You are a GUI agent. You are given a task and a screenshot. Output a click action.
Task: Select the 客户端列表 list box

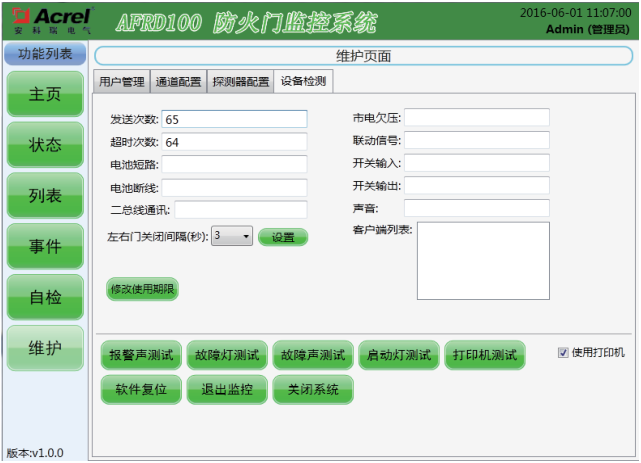483,260
